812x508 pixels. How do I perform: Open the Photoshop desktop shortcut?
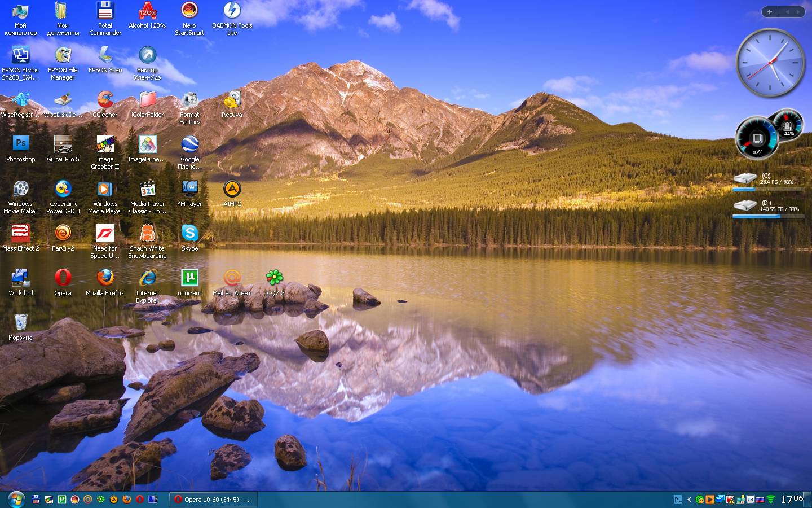[20, 144]
